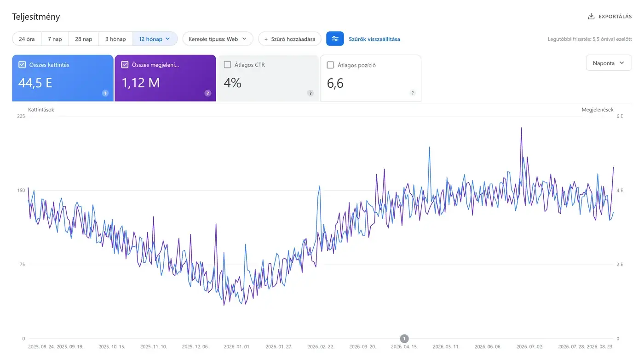Uncheck the Összes megjelenítés checkbox

point(125,65)
